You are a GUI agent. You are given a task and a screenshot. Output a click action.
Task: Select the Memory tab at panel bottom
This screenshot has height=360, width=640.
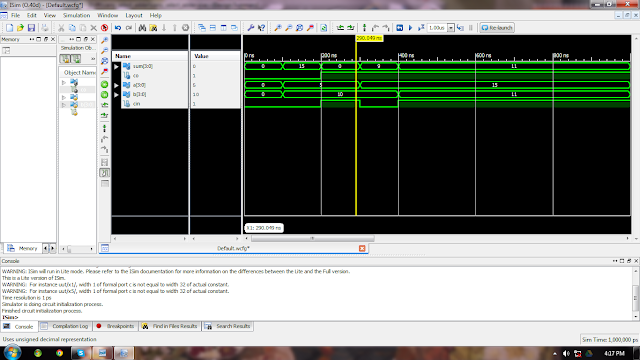[x=23, y=248]
